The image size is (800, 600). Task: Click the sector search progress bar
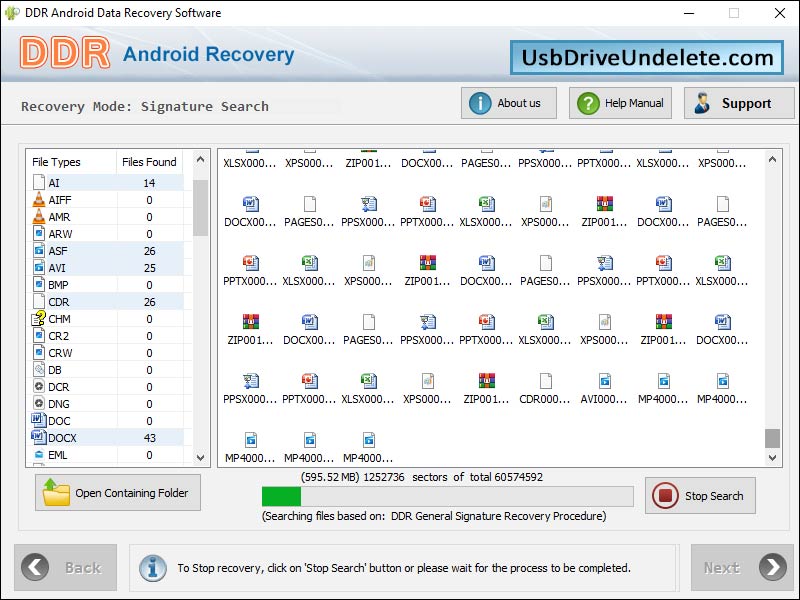tap(447, 496)
